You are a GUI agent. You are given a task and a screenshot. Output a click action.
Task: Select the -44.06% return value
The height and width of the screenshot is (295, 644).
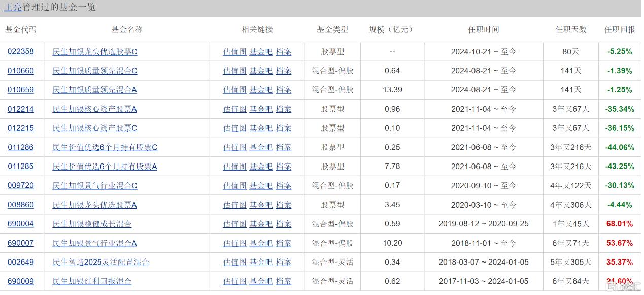tap(620, 148)
